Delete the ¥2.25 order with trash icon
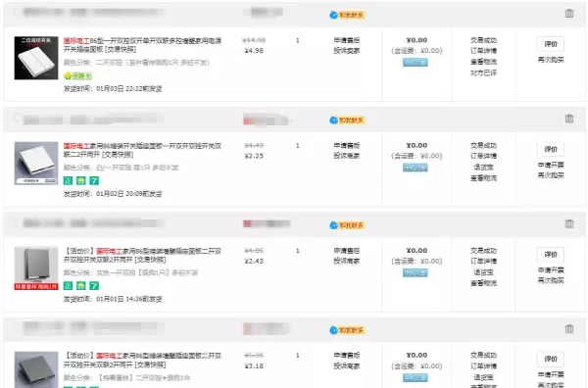This screenshot has width=588, height=388. 569,119
